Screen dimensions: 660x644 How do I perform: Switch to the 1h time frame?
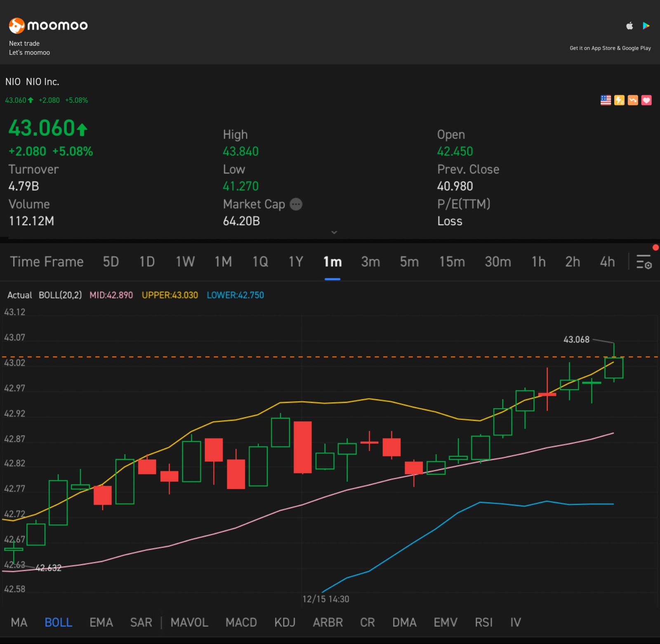click(539, 262)
